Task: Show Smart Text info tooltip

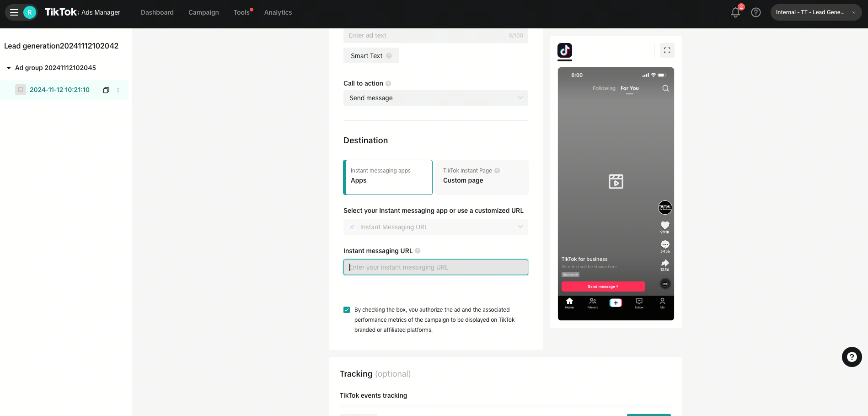Action: pyautogui.click(x=389, y=56)
